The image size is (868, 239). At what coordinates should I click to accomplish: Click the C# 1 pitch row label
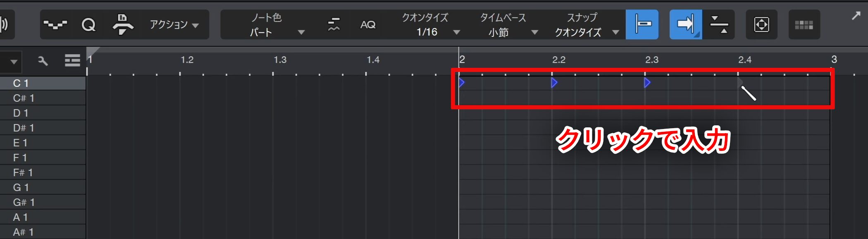[24, 98]
